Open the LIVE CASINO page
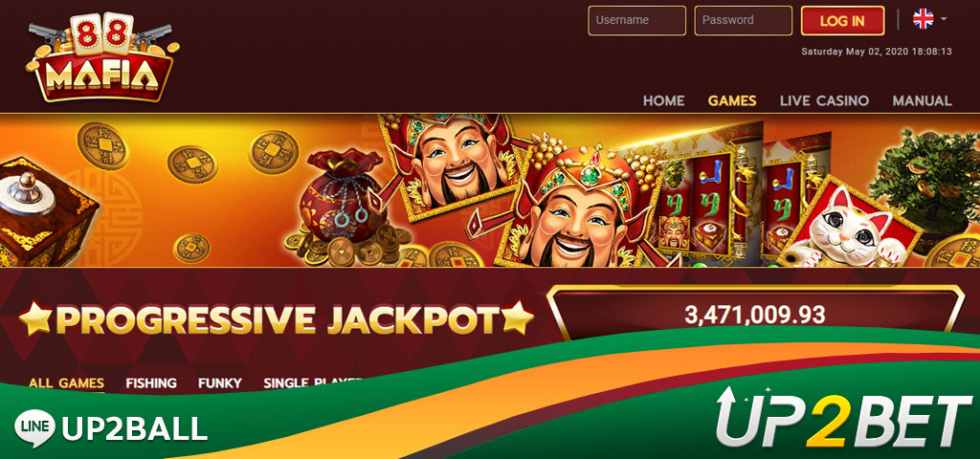The width and height of the screenshot is (980, 459). pyautogui.click(x=824, y=100)
